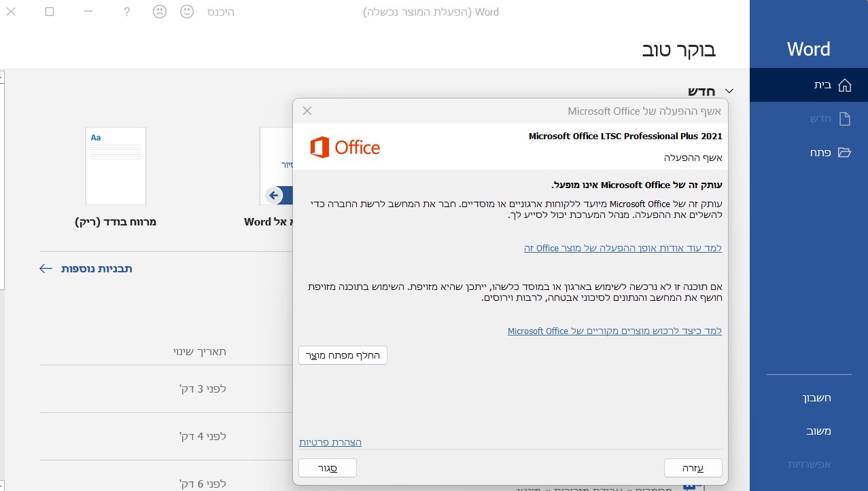
Task: Click the Date modified (תאריך שינוי) column header
Action: tap(199, 351)
